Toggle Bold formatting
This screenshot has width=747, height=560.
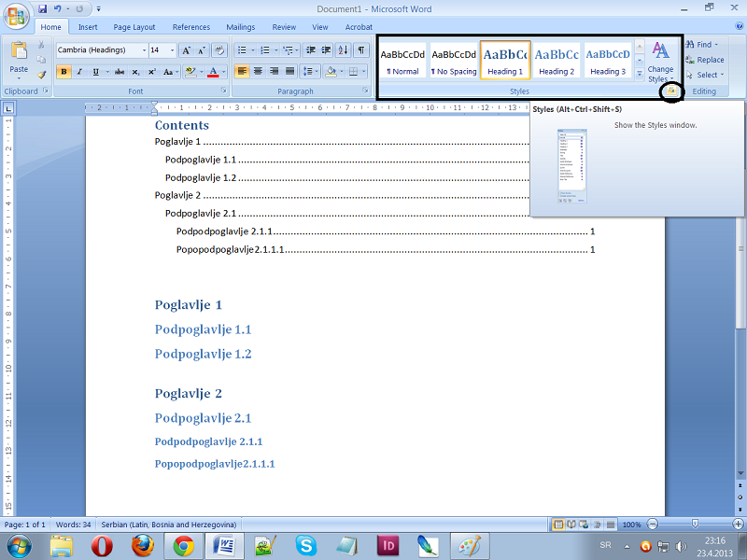(x=63, y=72)
